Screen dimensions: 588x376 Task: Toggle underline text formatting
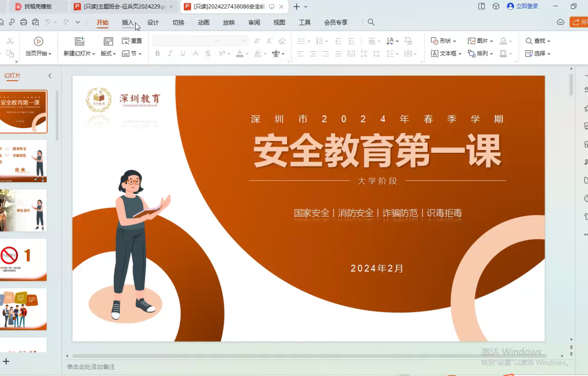click(x=183, y=54)
